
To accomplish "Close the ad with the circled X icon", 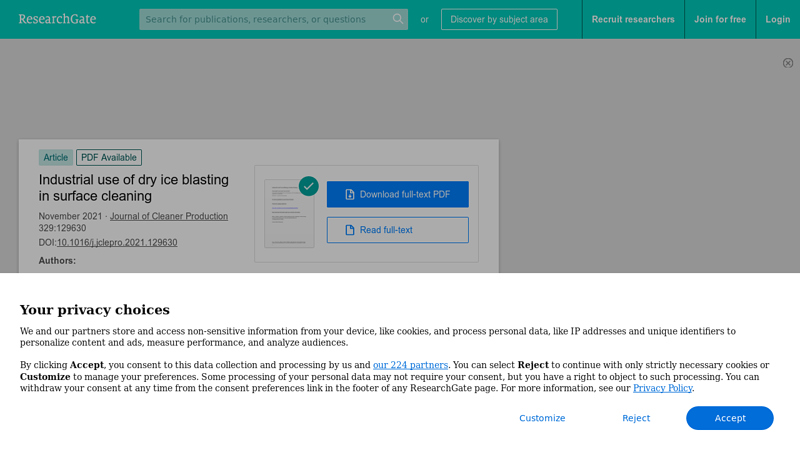I will 788,63.
